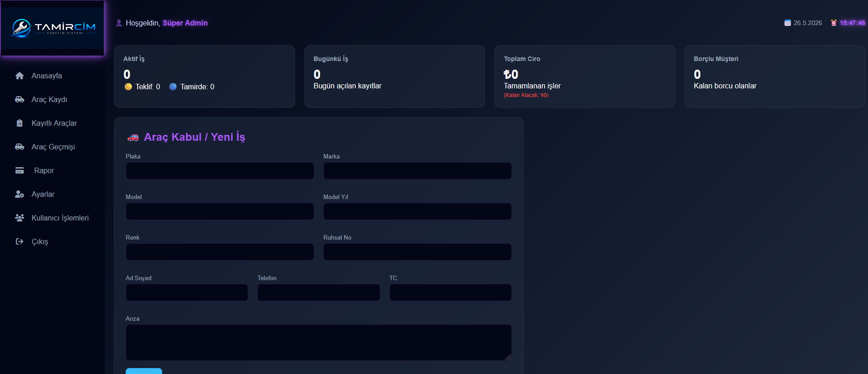
Task: Click the Çıkış logout icon
Action: coord(20,241)
